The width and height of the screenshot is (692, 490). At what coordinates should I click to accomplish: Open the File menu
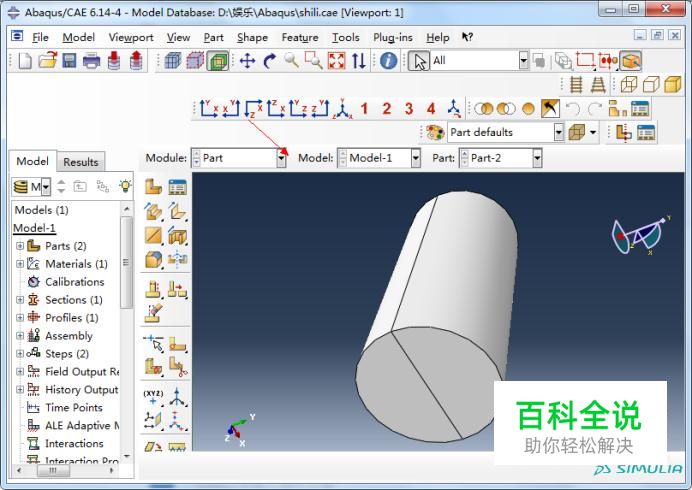click(x=40, y=38)
